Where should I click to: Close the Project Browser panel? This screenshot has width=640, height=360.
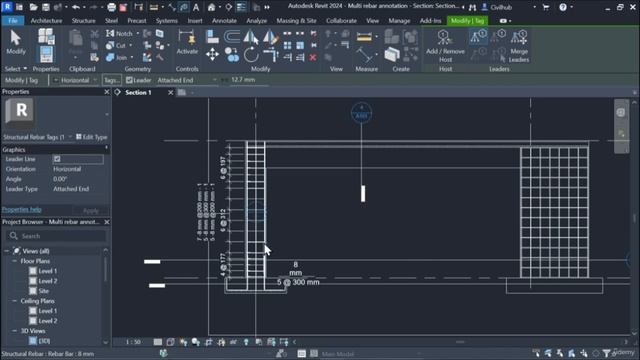(x=107, y=222)
